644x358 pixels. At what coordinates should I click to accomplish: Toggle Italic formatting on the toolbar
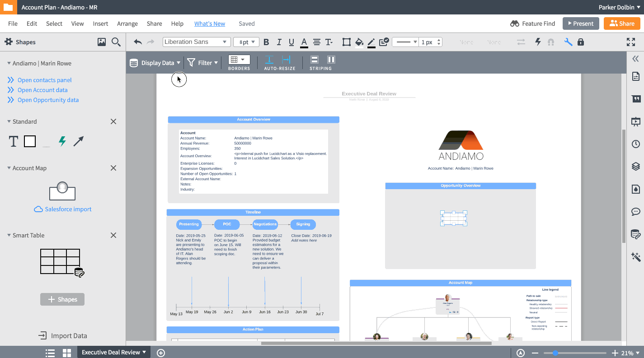point(279,42)
